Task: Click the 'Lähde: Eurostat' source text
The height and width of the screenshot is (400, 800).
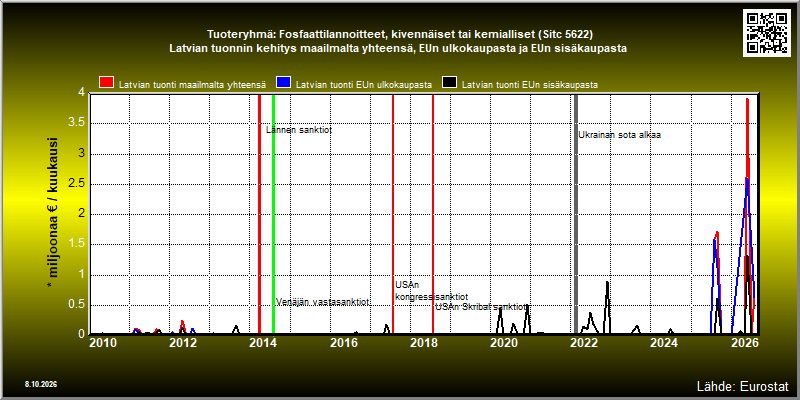Action: point(742,386)
